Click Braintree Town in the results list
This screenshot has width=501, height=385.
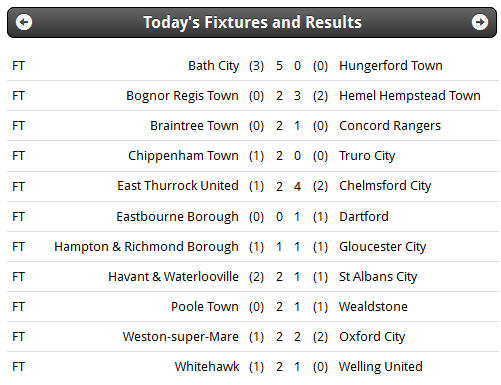click(194, 126)
